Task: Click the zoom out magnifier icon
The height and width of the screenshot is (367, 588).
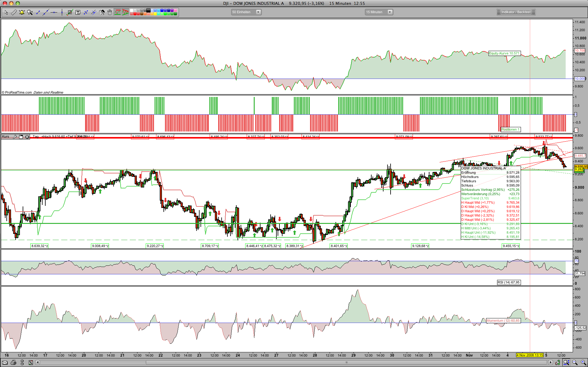Action: [x=575, y=362]
